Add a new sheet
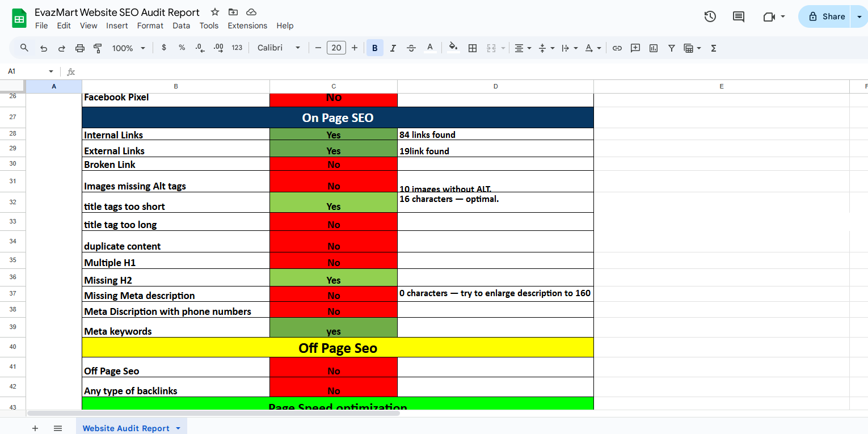Image resolution: width=868 pixels, height=434 pixels. (x=35, y=428)
